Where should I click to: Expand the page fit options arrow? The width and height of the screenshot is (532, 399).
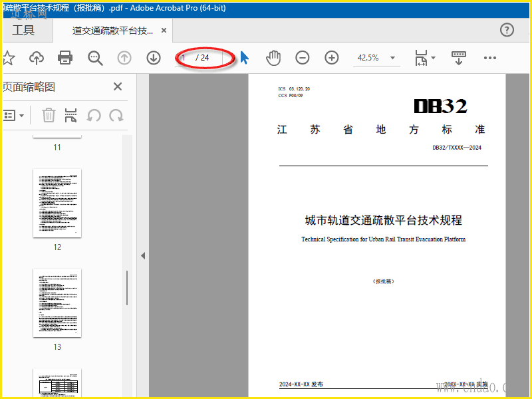tap(434, 58)
